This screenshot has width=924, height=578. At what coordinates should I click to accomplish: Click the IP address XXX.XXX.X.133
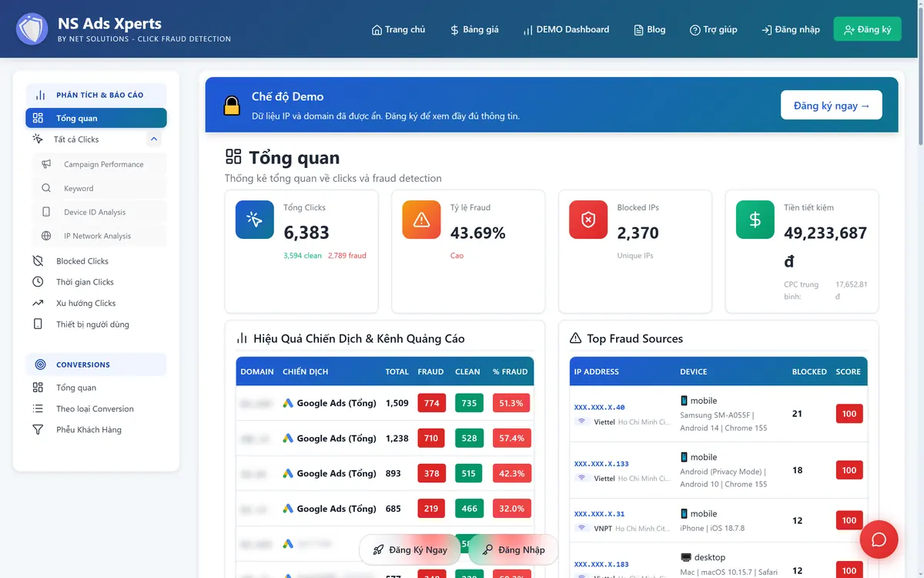(601, 464)
